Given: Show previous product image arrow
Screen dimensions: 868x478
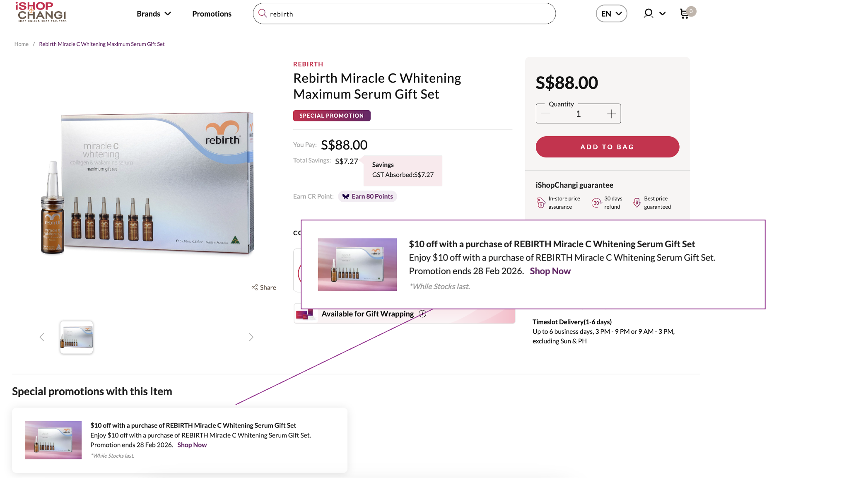Looking at the screenshot, I should coord(42,337).
